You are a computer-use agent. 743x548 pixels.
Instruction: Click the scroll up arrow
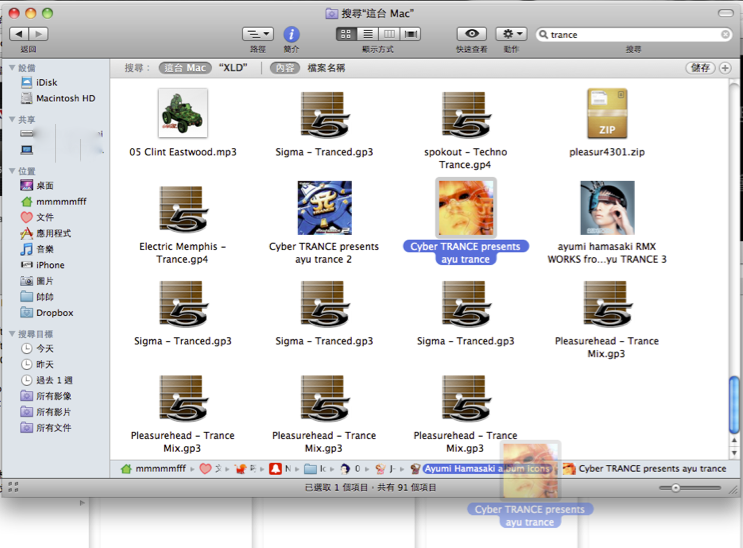(x=734, y=440)
